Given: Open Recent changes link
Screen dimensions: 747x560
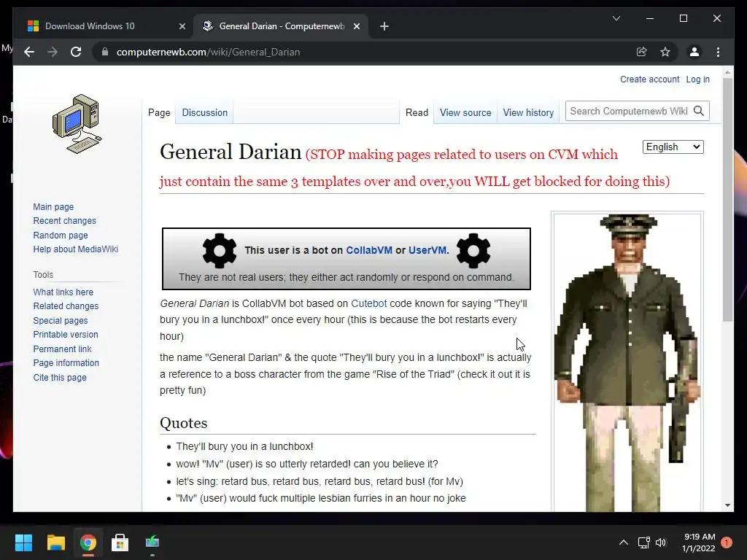Looking at the screenshot, I should tap(64, 221).
